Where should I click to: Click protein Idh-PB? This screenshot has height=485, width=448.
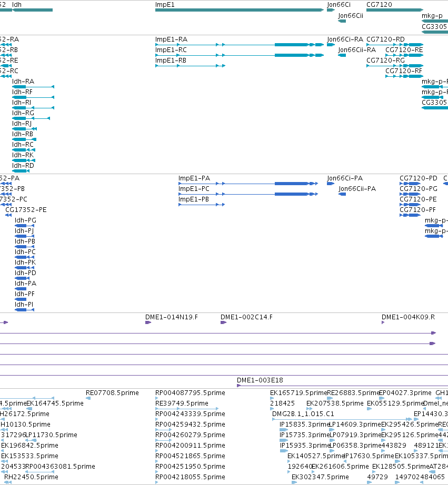click(x=24, y=247)
